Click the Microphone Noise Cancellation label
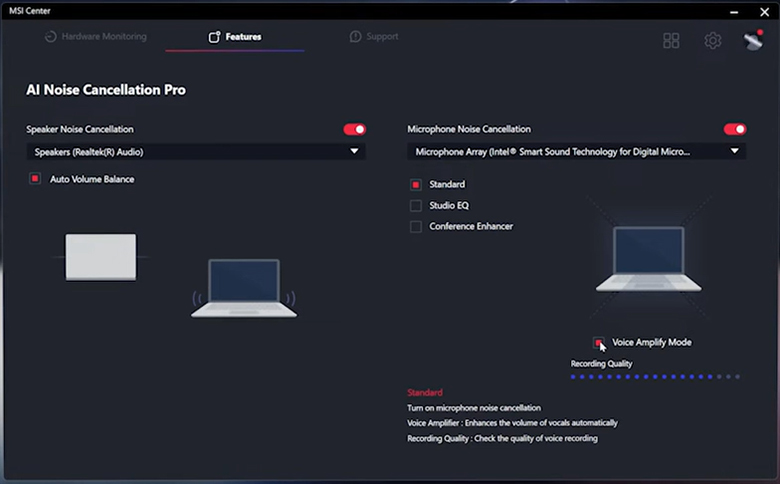The image size is (780, 484). [469, 129]
